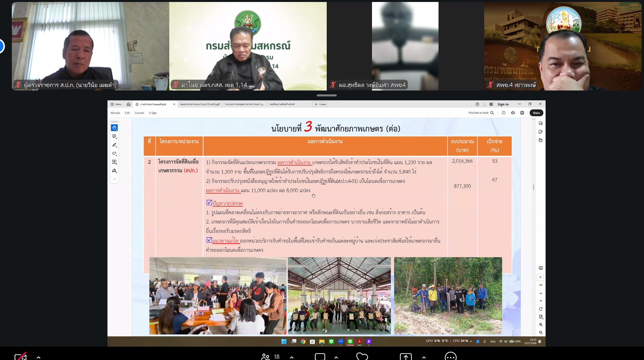The width and height of the screenshot is (644, 360).
Task: Open Acrobat Help via the question-mark icon
Action: tap(477, 104)
